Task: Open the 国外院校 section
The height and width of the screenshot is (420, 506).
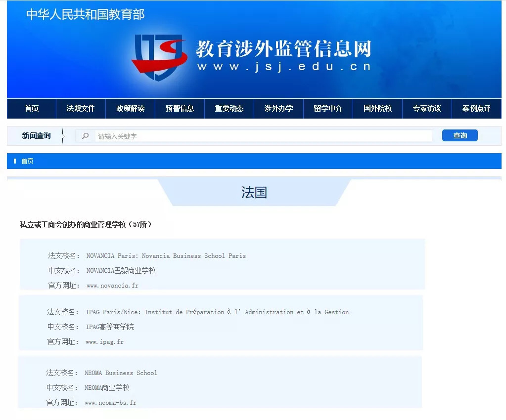Action: [x=377, y=108]
